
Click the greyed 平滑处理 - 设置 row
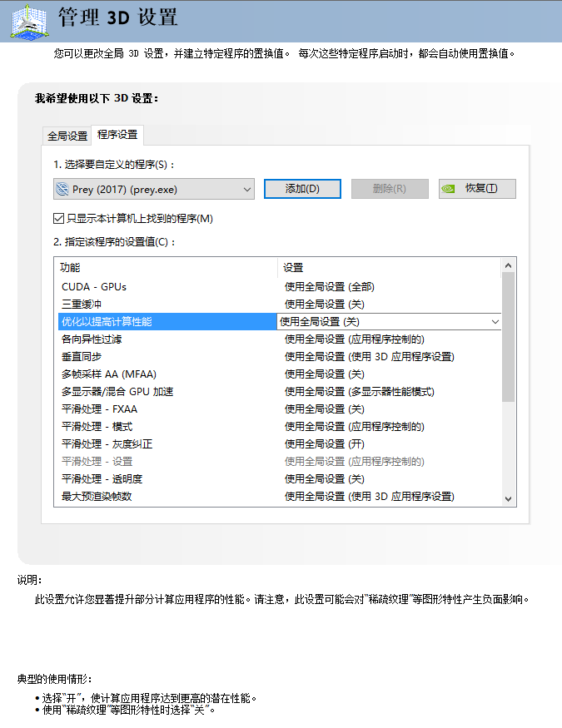280,462
